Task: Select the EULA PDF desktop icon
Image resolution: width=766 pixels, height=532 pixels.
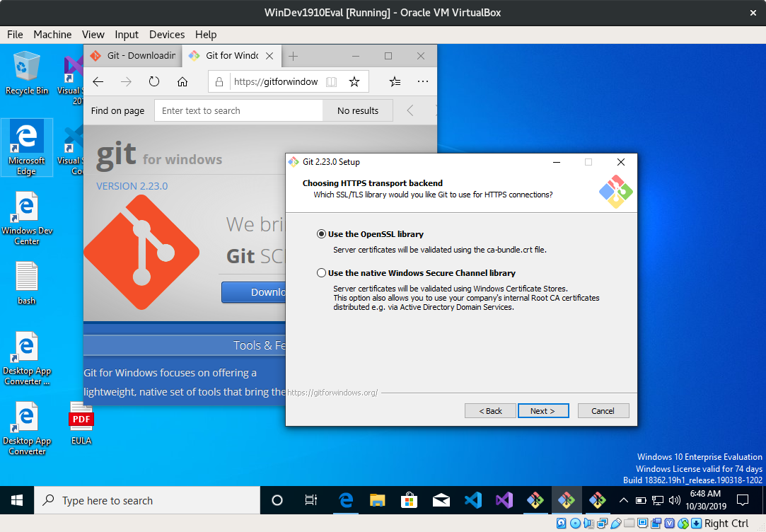Action: [81, 423]
